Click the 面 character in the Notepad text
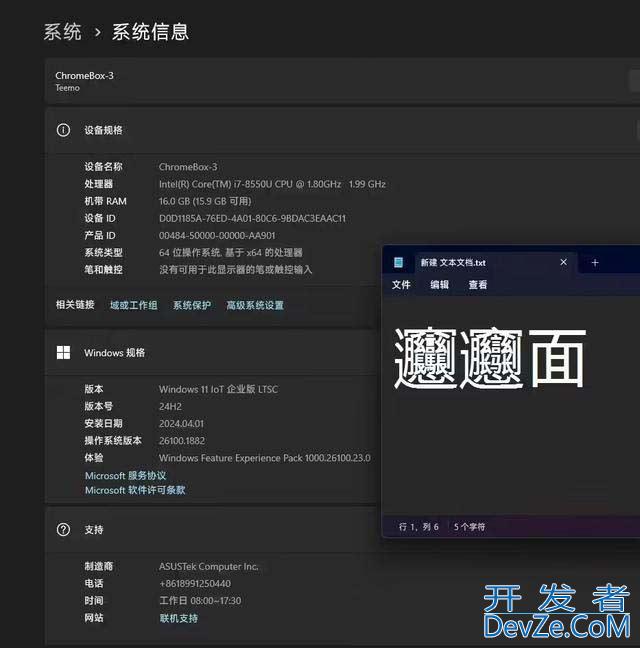 [x=557, y=358]
